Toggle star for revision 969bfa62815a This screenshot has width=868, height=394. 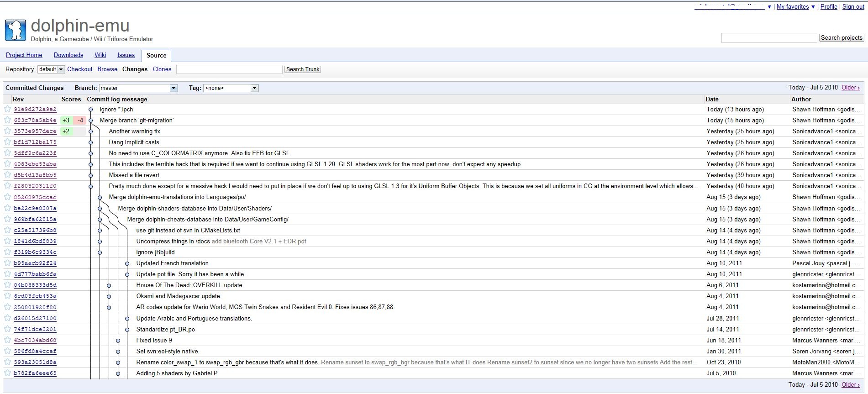(8, 219)
